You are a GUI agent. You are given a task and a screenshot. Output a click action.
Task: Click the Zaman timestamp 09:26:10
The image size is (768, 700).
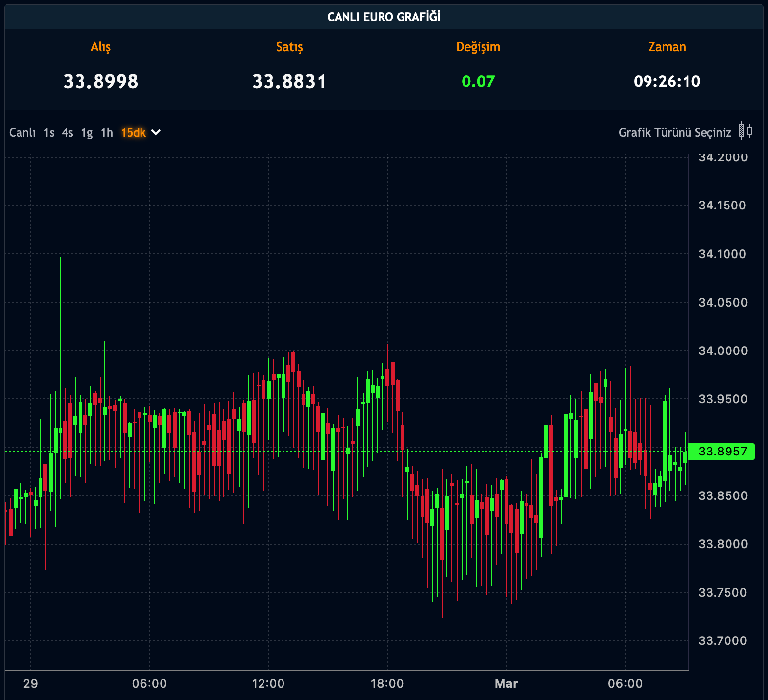coord(667,82)
